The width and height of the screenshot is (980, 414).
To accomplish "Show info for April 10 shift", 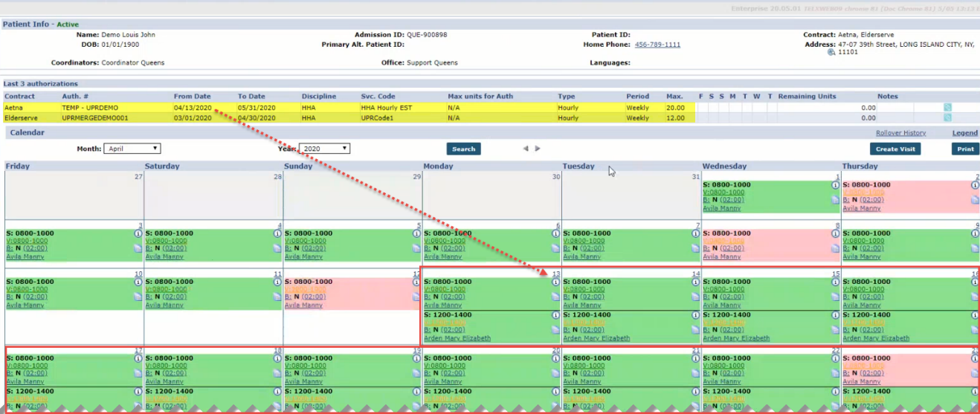I will click(138, 282).
